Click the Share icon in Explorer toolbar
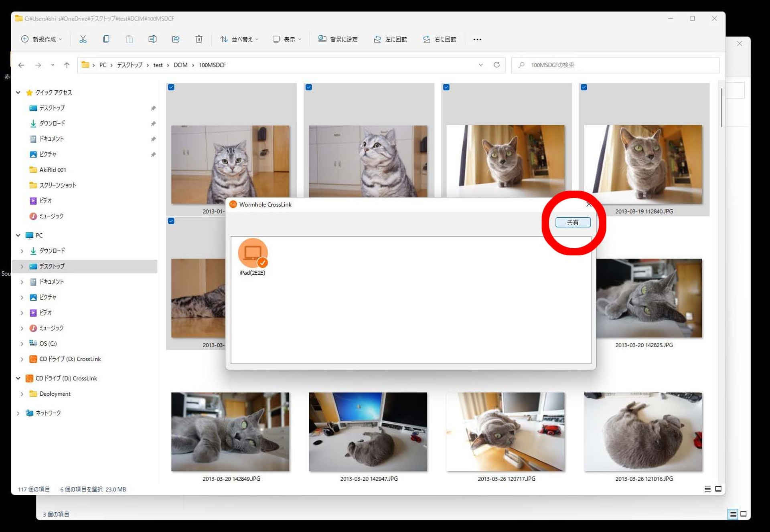 pos(176,39)
